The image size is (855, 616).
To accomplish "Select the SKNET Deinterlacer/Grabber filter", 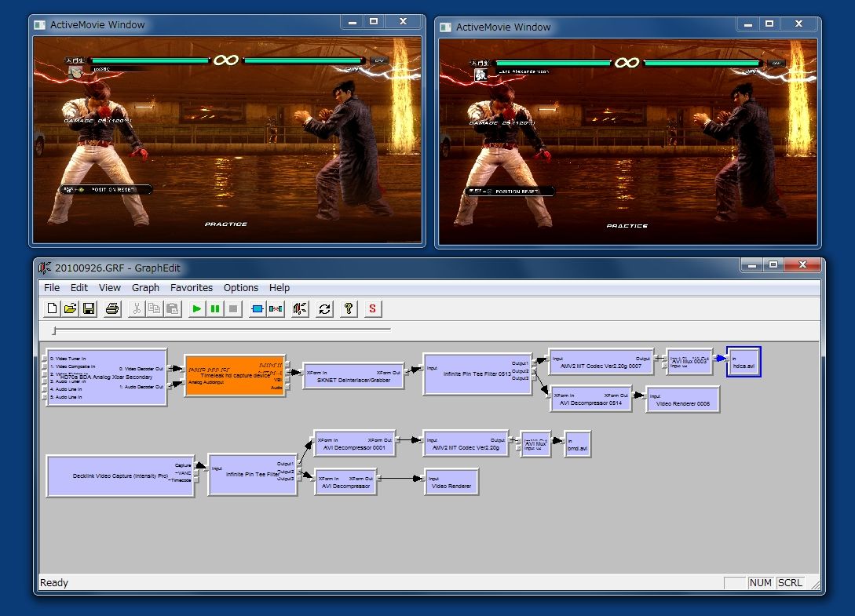I will (x=353, y=376).
